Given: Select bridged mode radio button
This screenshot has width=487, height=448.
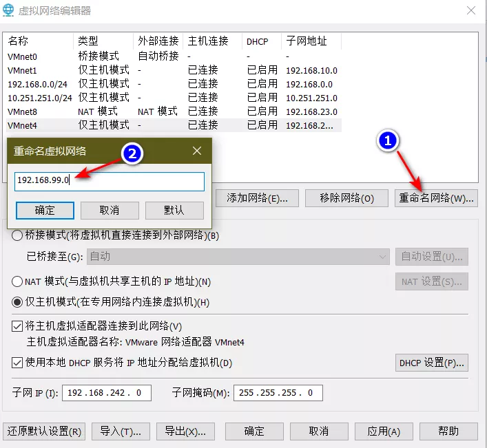Looking at the screenshot, I should pos(17,236).
